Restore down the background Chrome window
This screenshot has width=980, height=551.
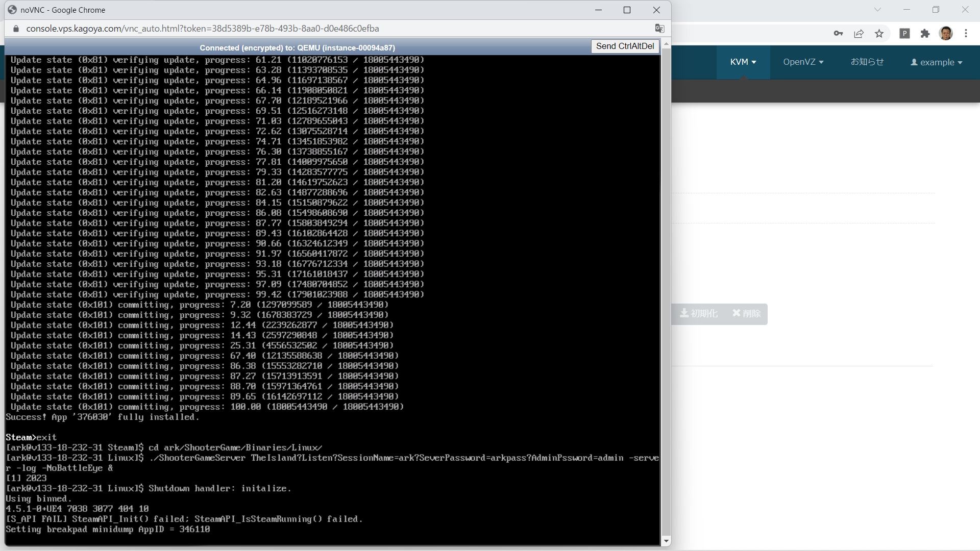pos(936,9)
